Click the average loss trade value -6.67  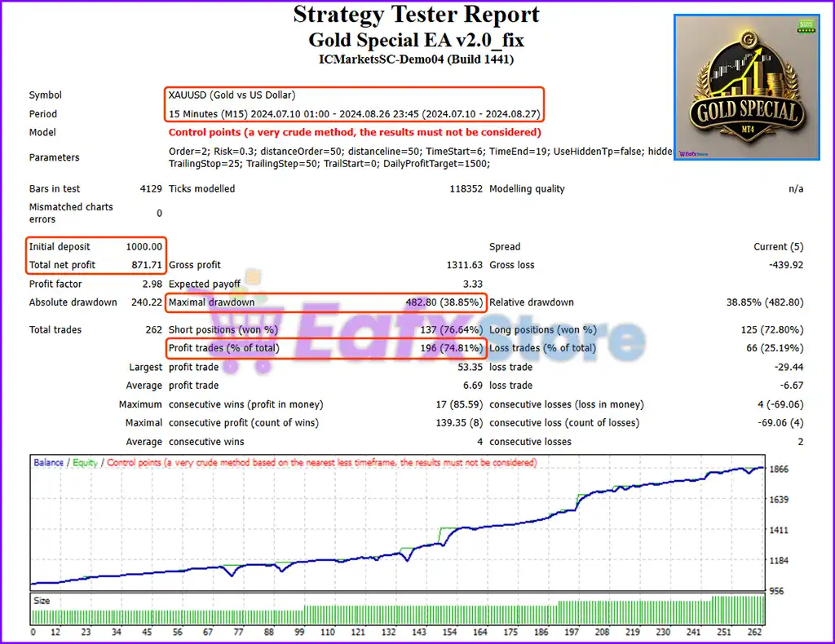[x=791, y=385]
